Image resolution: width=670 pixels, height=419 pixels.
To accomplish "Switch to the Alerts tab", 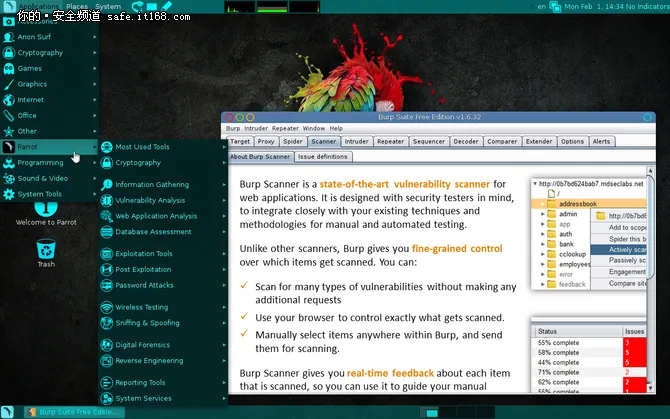I will (601, 141).
